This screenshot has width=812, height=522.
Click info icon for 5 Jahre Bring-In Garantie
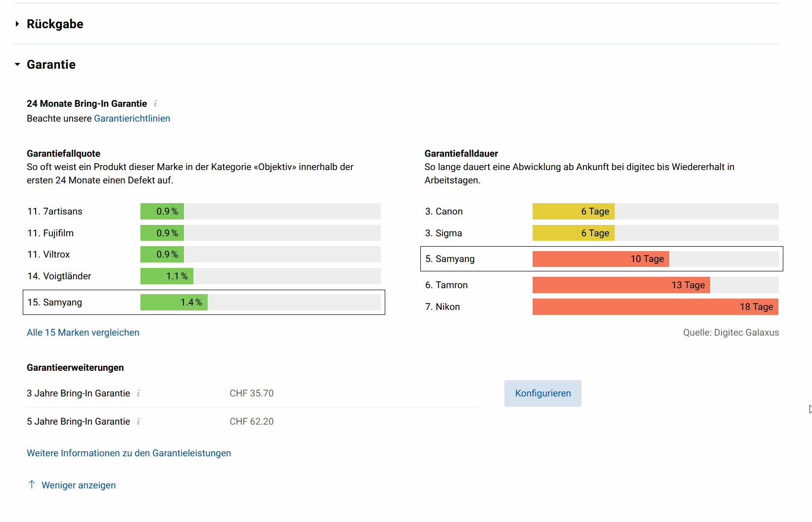(x=138, y=421)
